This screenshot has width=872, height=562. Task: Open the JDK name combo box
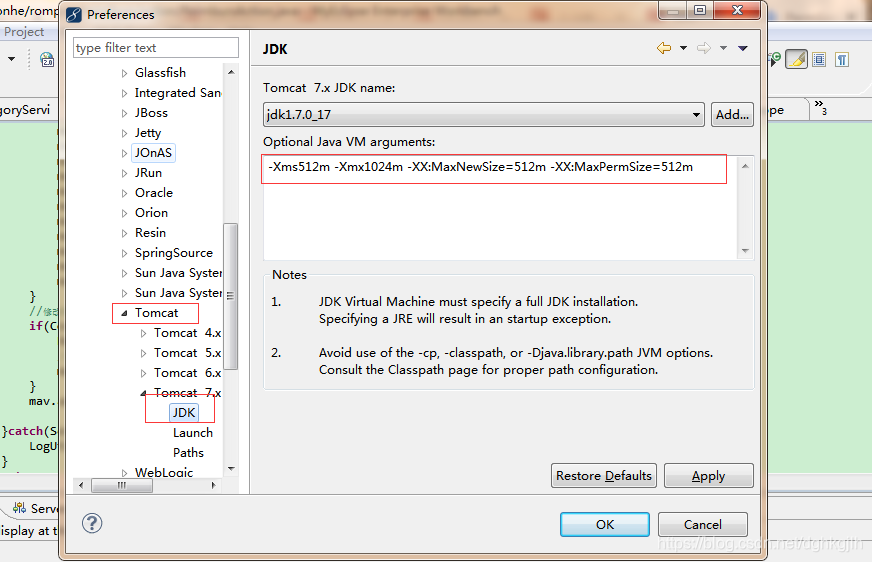click(484, 115)
